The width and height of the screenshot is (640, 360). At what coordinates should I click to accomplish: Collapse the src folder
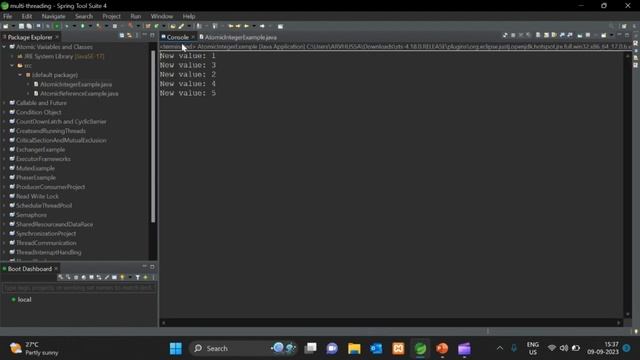click(x=12, y=66)
